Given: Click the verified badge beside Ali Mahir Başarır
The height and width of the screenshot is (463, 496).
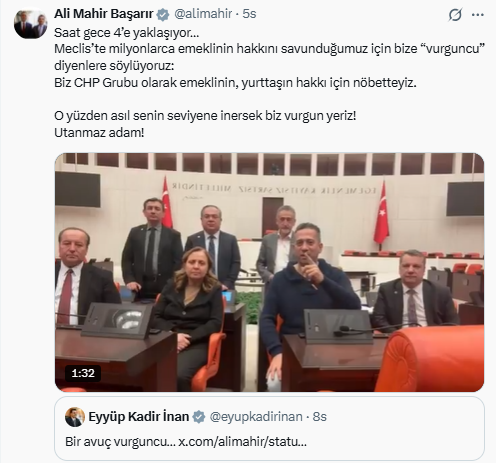Looking at the screenshot, I should (163, 14).
